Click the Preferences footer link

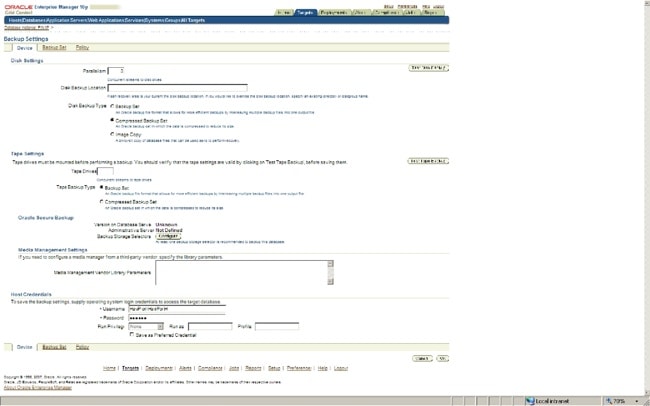299,368
